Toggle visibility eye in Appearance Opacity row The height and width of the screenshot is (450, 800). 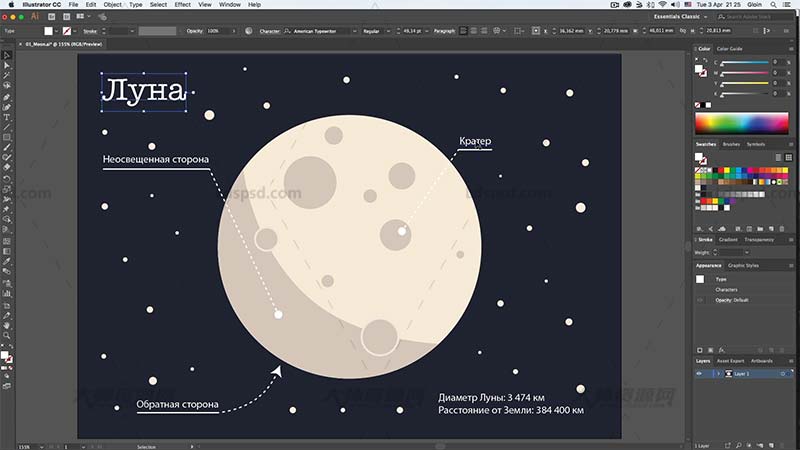(700, 300)
